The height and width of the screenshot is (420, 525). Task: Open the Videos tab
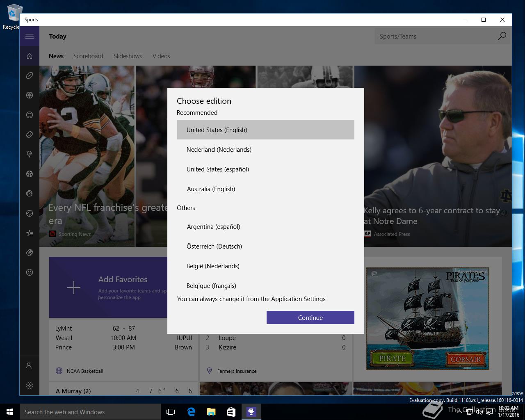click(x=161, y=56)
